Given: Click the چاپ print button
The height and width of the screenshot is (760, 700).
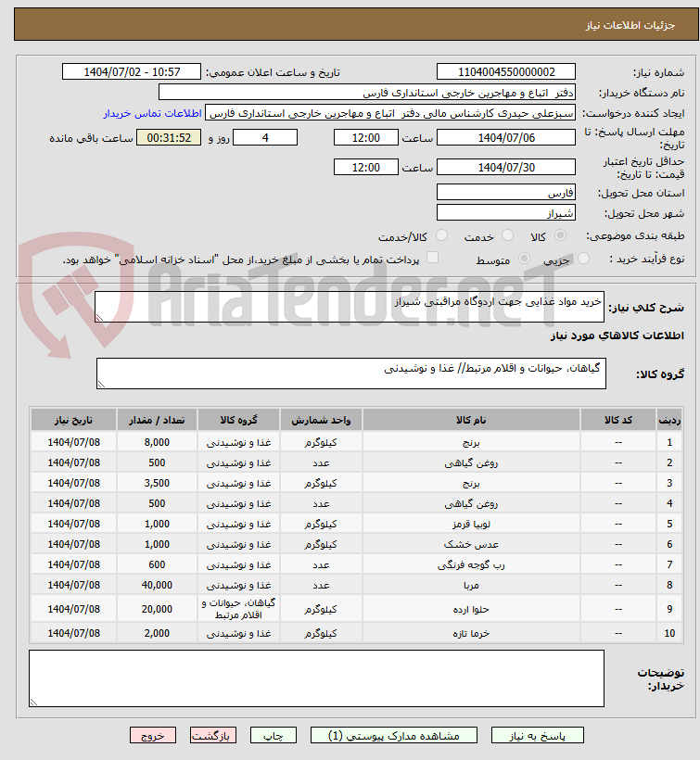Looking at the screenshot, I should tap(273, 735).
